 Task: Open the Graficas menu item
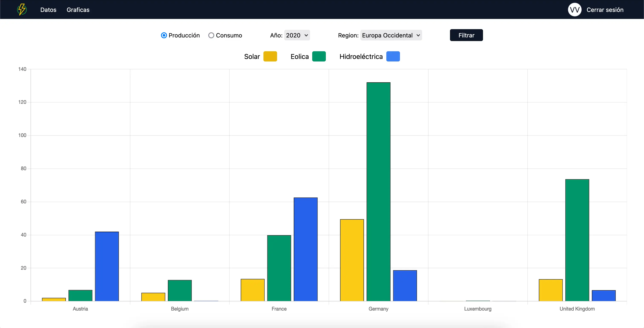pyautogui.click(x=78, y=10)
